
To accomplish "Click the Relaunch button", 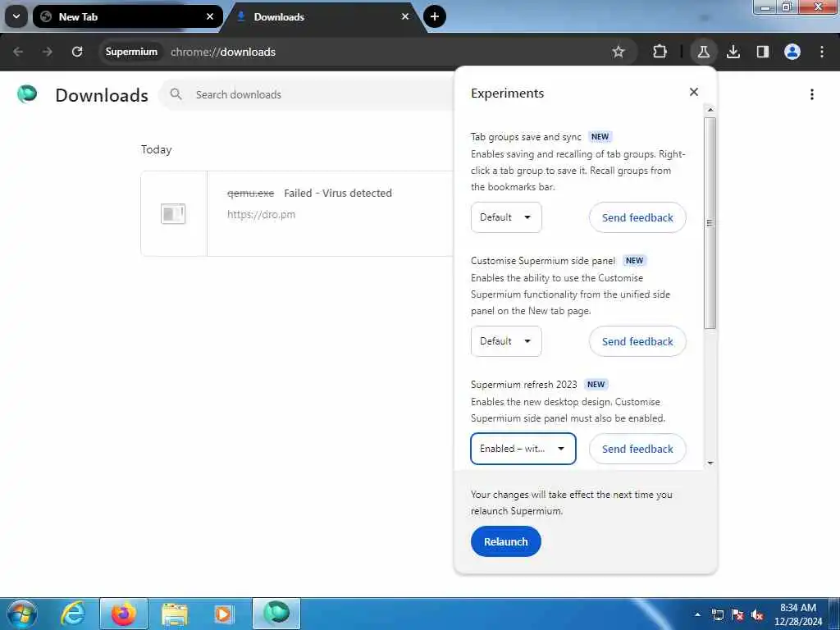I will coord(505,541).
